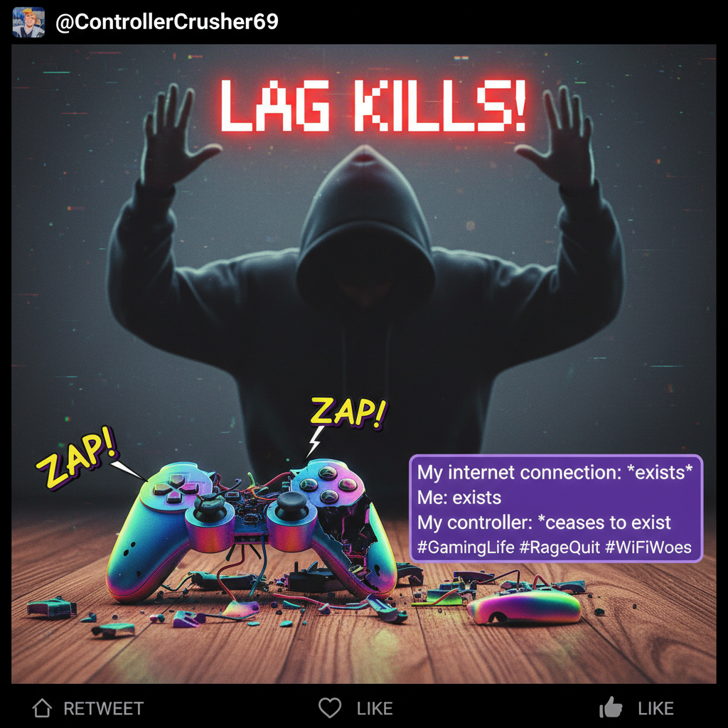This screenshot has width=728, height=728.
Task: Click the Retweet arrow icon
Action: coord(42,708)
